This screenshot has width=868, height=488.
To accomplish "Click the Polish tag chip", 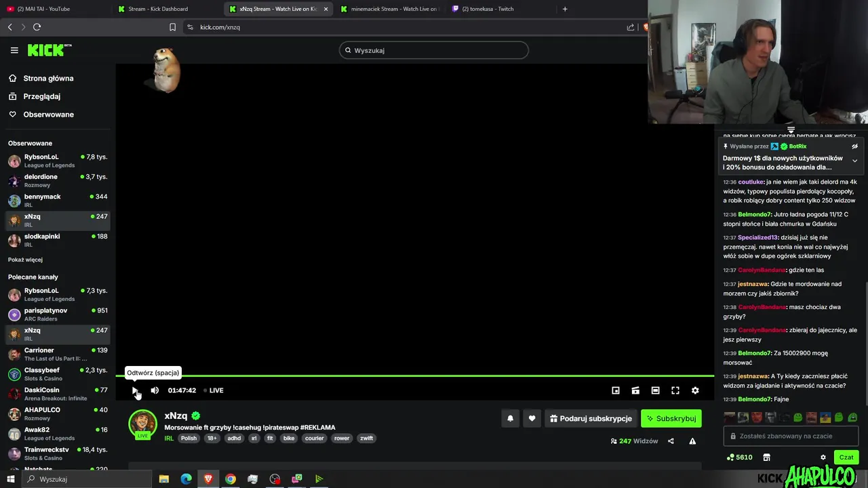I will [x=189, y=439].
